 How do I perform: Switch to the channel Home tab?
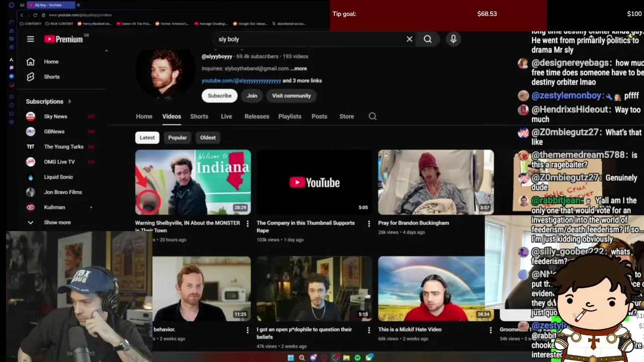[144, 116]
